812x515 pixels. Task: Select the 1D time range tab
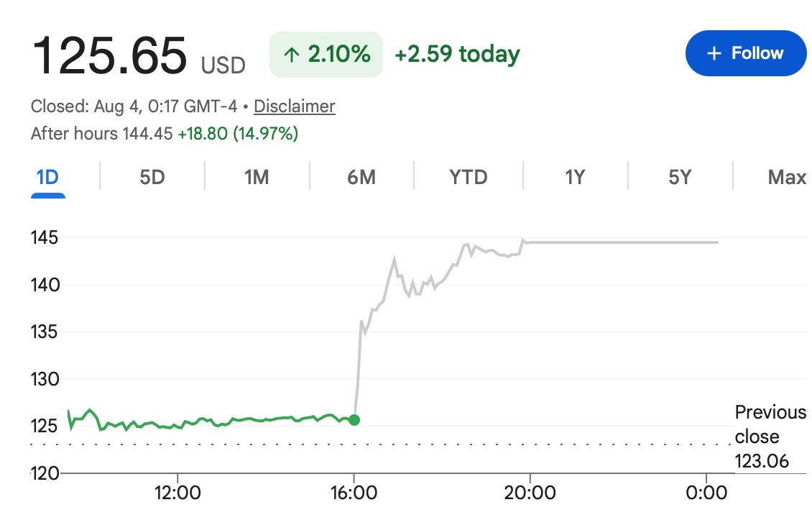click(x=47, y=178)
